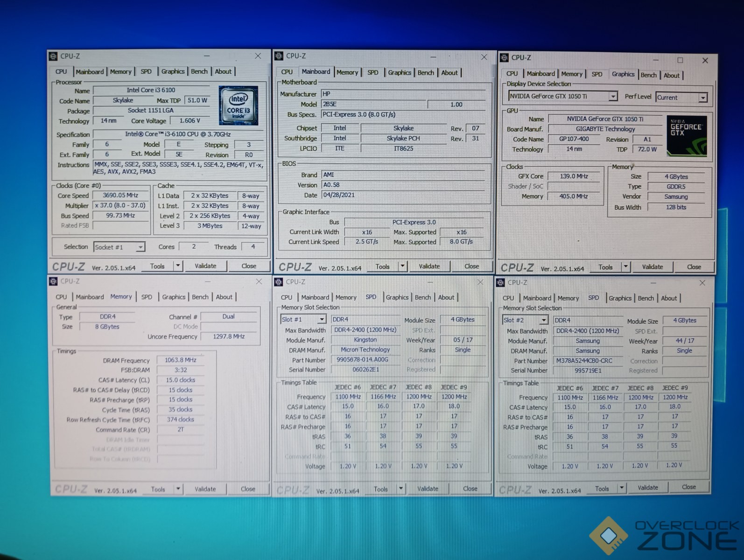Screen dimensions: 744x560
Task: Click the GFX Core clock 139.0 MHz
Action: click(574, 176)
